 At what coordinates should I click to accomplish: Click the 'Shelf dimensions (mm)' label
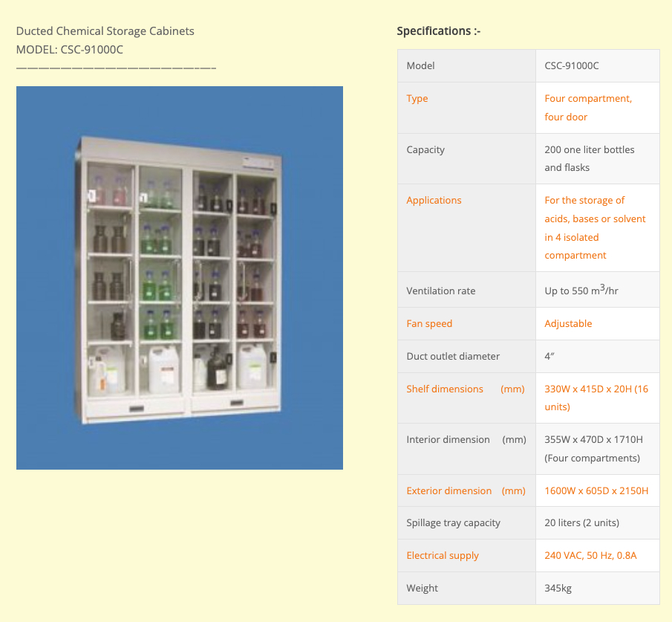pos(466,389)
